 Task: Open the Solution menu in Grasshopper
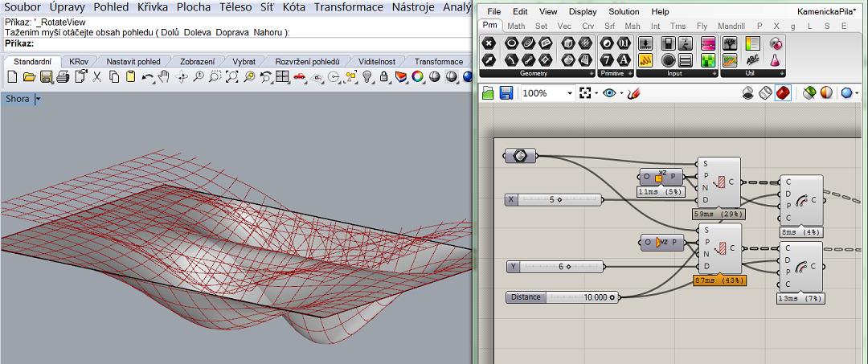click(x=624, y=12)
